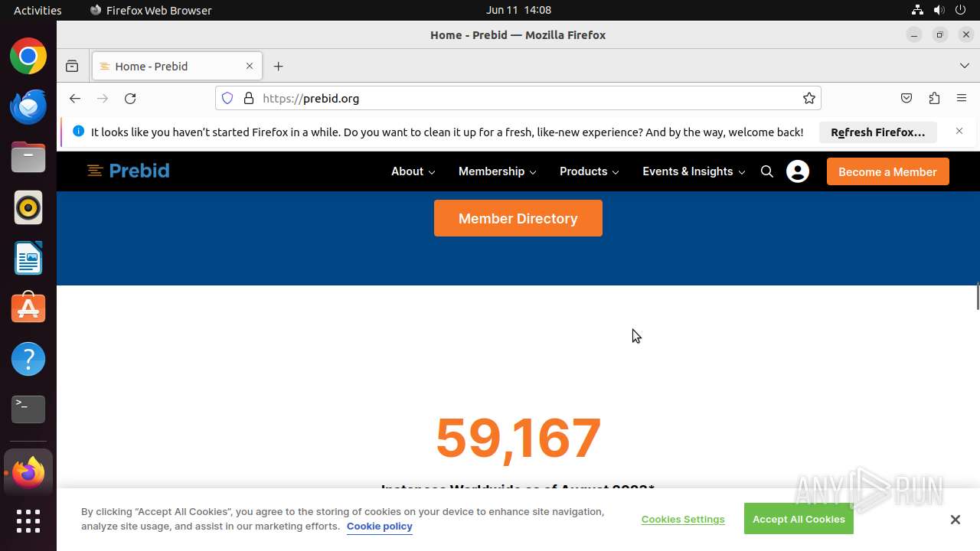This screenshot has height=551, width=980.
Task: Open the Activities overview
Action: [x=38, y=10]
